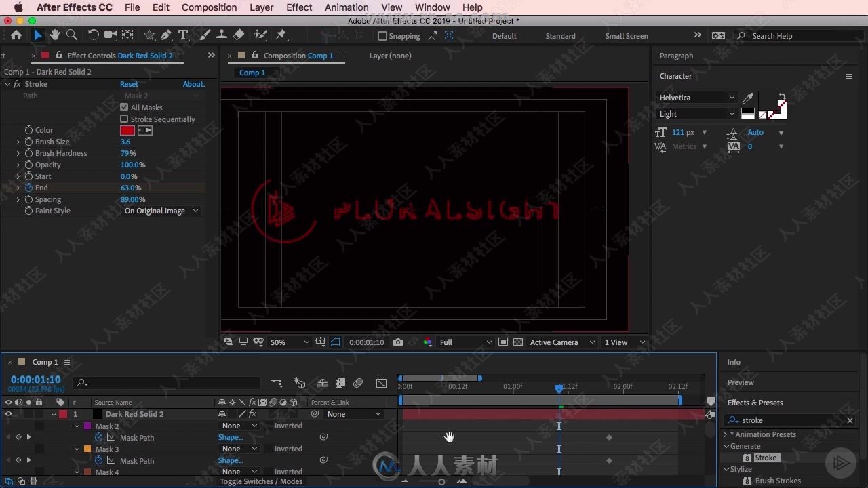Select the Rotation tool

click(x=93, y=35)
